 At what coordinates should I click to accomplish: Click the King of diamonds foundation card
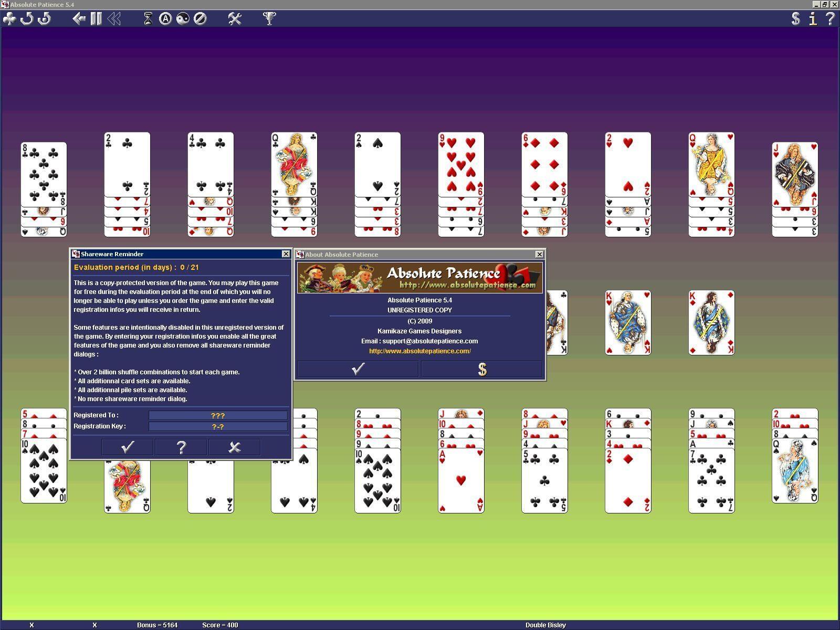tap(711, 323)
